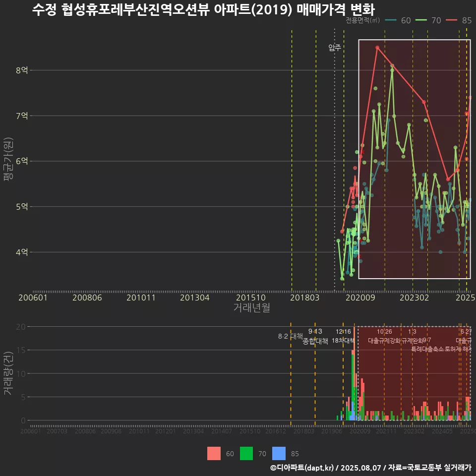The height and width of the screenshot is (476, 476).
Task: Click the 4억 y-axis label
Action: pos(22,252)
